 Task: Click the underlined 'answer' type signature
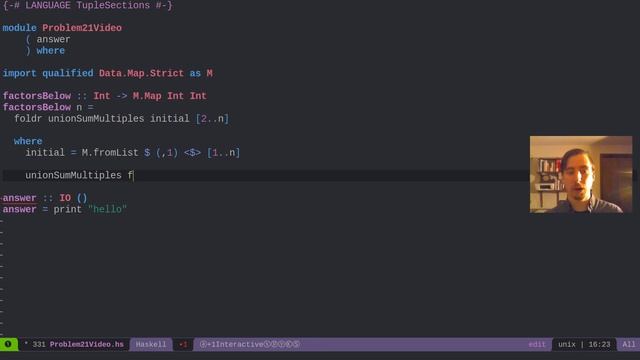[x=19, y=198]
